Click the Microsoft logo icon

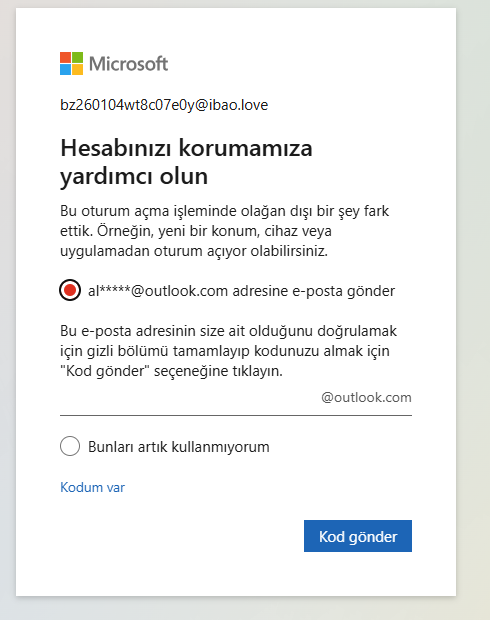pos(72,63)
